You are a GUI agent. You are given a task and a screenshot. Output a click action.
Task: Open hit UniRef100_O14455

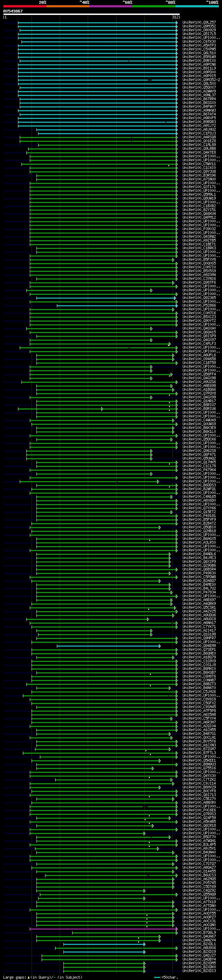(x=199, y=871)
